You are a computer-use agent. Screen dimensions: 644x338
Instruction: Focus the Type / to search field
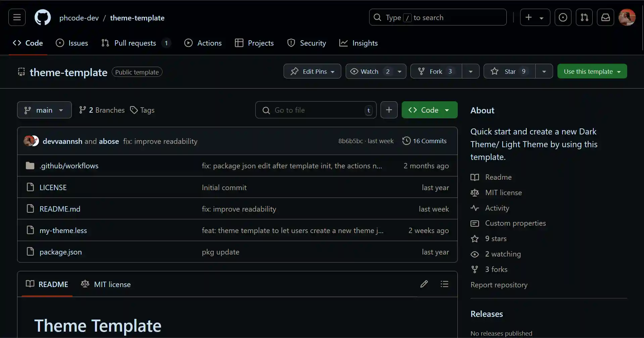pyautogui.click(x=438, y=17)
